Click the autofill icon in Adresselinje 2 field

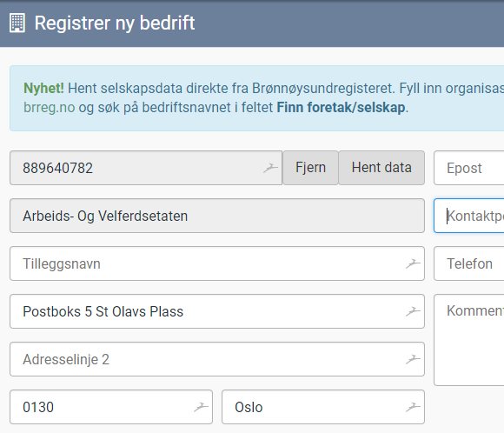point(413,359)
